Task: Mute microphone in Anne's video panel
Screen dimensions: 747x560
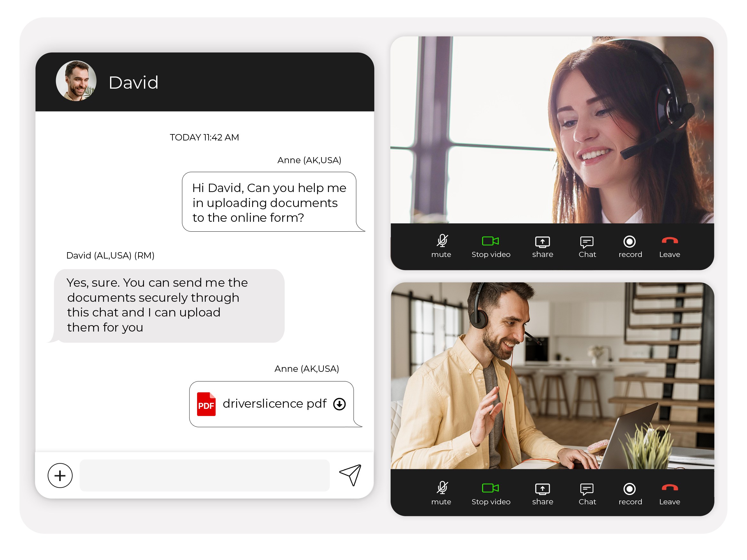Action: (441, 246)
